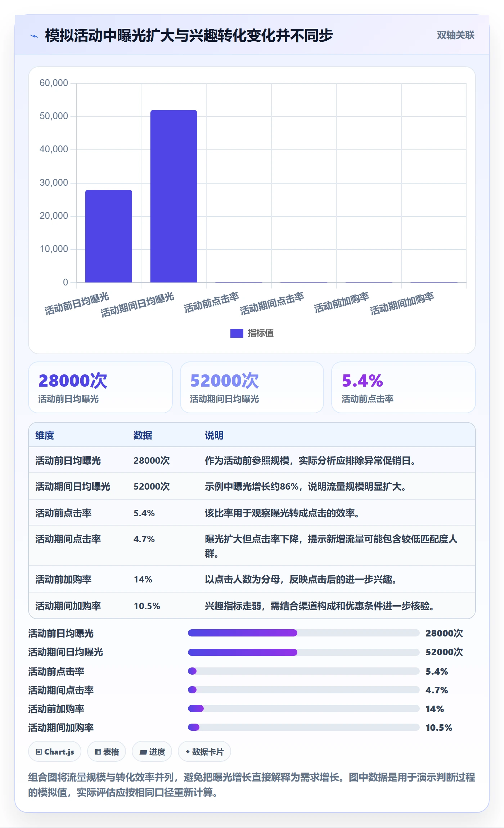This screenshot has width=504, height=828.
Task: Click the 活动前加购率 x-axis label
Action: (341, 302)
